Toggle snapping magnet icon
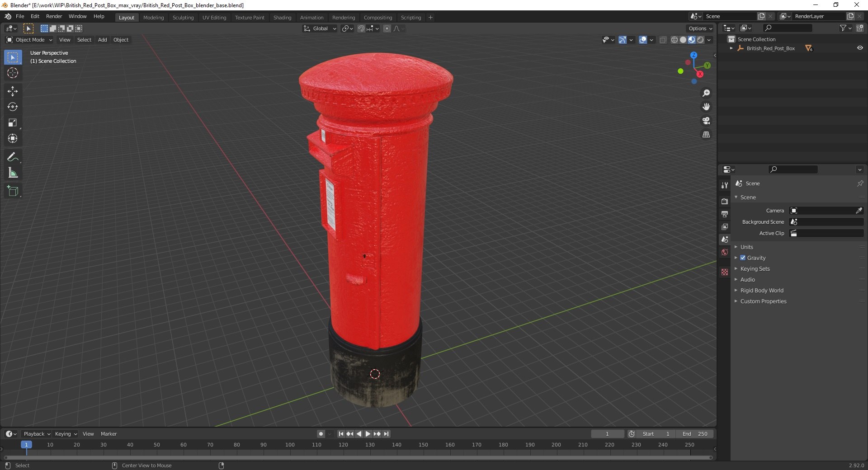The image size is (868, 470). [361, 28]
